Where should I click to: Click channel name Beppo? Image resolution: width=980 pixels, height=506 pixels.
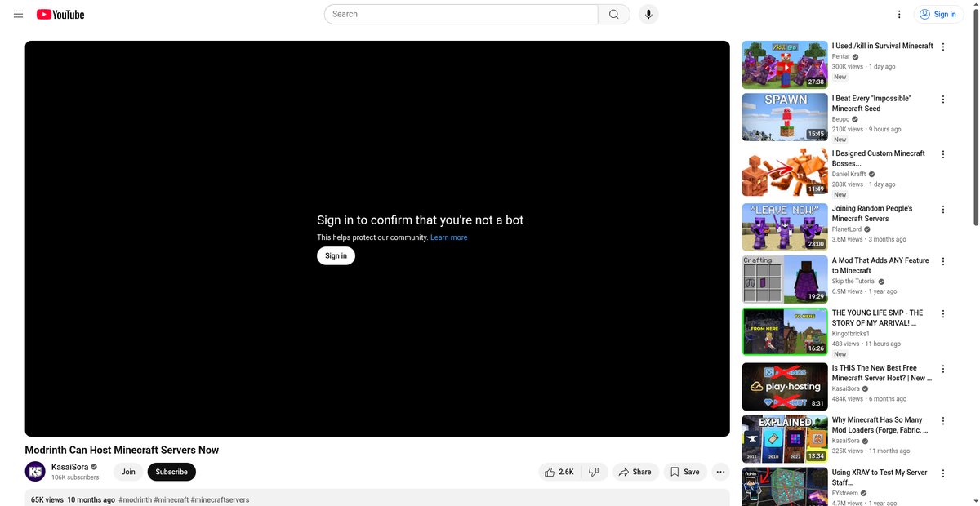coord(841,119)
